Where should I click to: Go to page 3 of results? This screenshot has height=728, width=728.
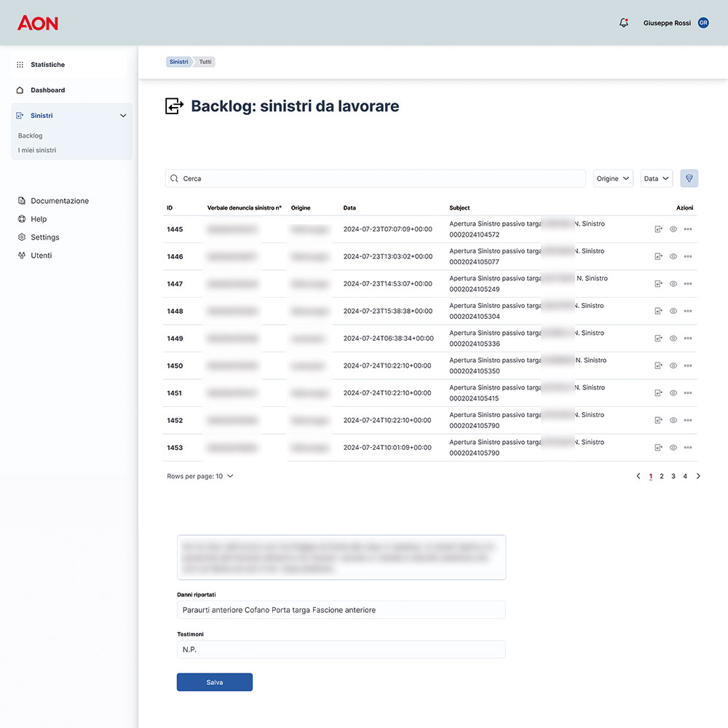tap(673, 476)
